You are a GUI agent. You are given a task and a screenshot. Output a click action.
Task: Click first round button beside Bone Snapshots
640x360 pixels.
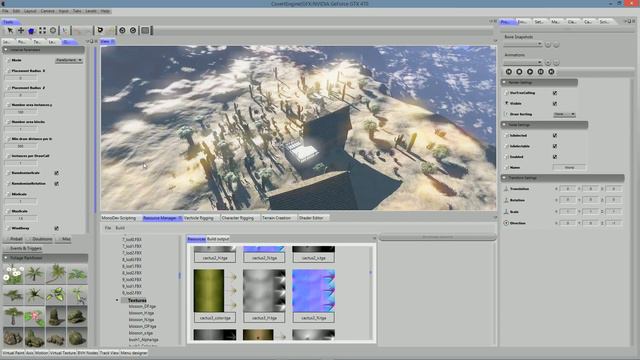click(548, 44)
